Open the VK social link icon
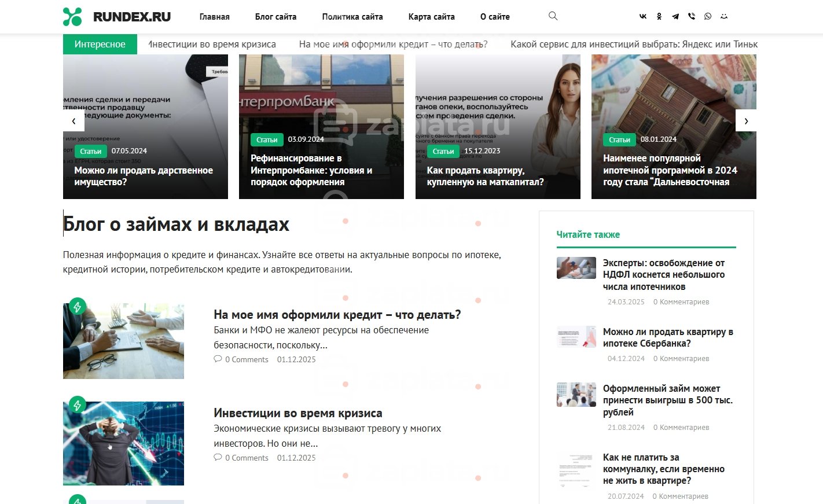 click(x=643, y=17)
